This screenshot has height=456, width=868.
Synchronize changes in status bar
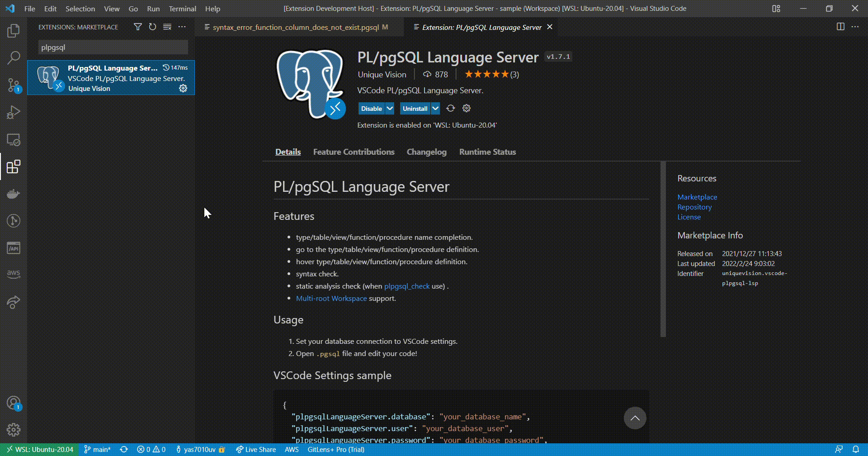[x=124, y=449]
